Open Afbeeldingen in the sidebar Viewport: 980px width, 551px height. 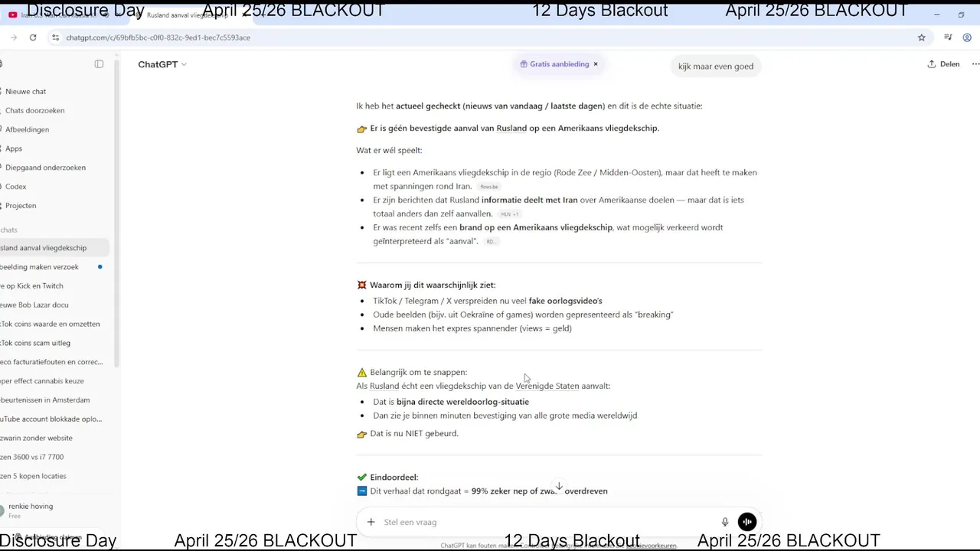(x=27, y=129)
